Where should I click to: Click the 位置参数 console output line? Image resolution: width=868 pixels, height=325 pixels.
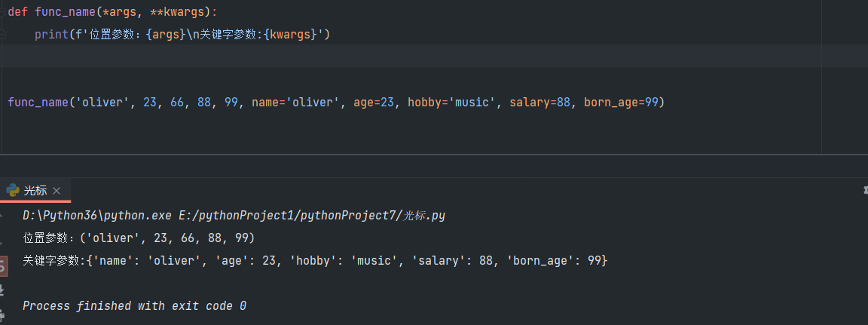[139, 238]
